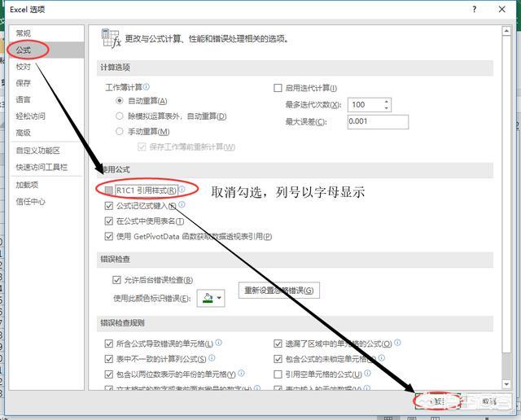Toggle 所含公式导致错误的单元格 checkbox
Image resolution: width=521 pixels, height=420 pixels.
point(108,343)
